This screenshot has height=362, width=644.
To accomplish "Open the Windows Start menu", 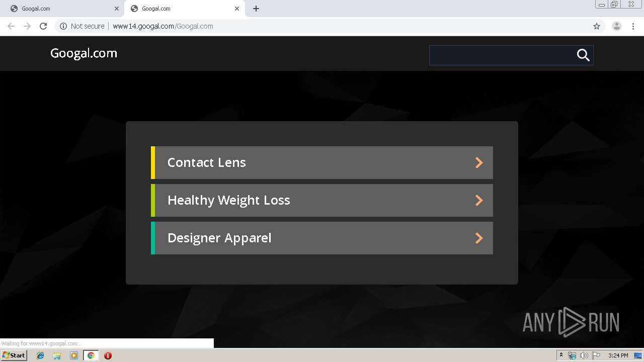I will [14, 355].
